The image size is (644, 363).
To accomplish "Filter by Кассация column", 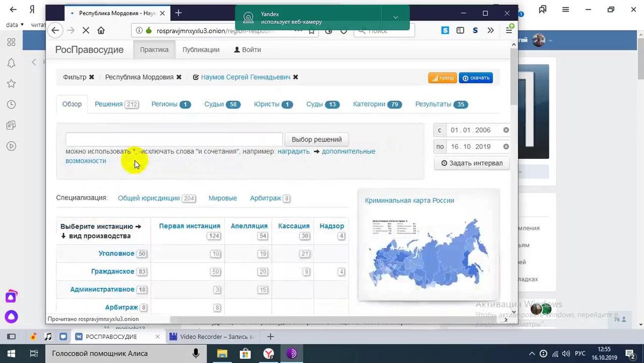I will [294, 226].
